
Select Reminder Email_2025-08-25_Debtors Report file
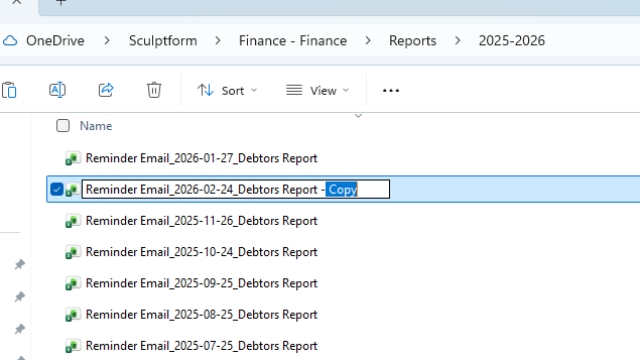pyautogui.click(x=201, y=315)
